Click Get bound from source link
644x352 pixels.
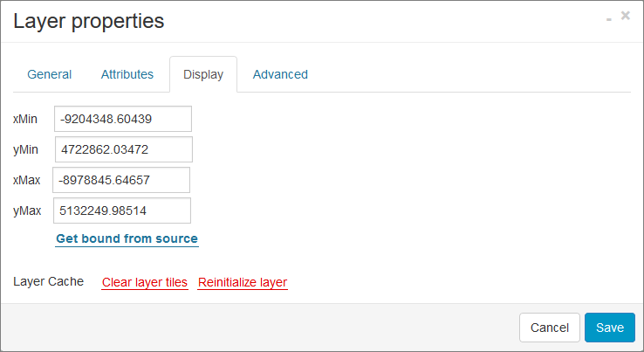coord(127,238)
